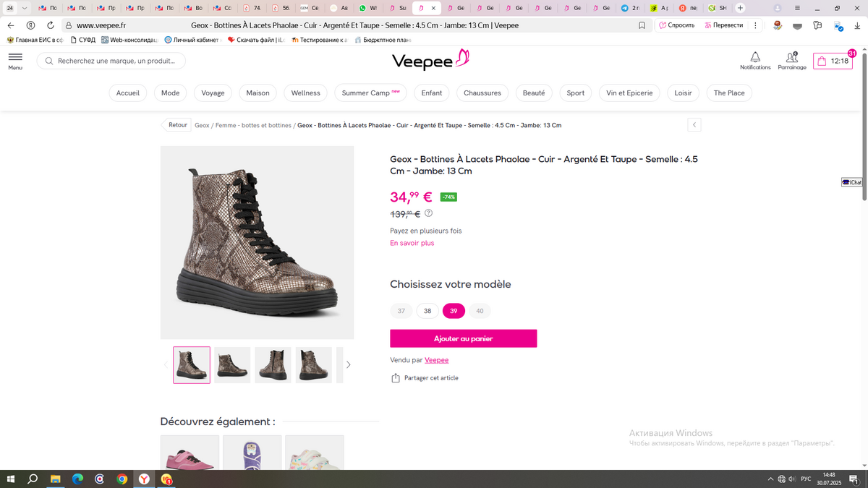
Task: Open the Wellness category
Action: pyautogui.click(x=305, y=93)
